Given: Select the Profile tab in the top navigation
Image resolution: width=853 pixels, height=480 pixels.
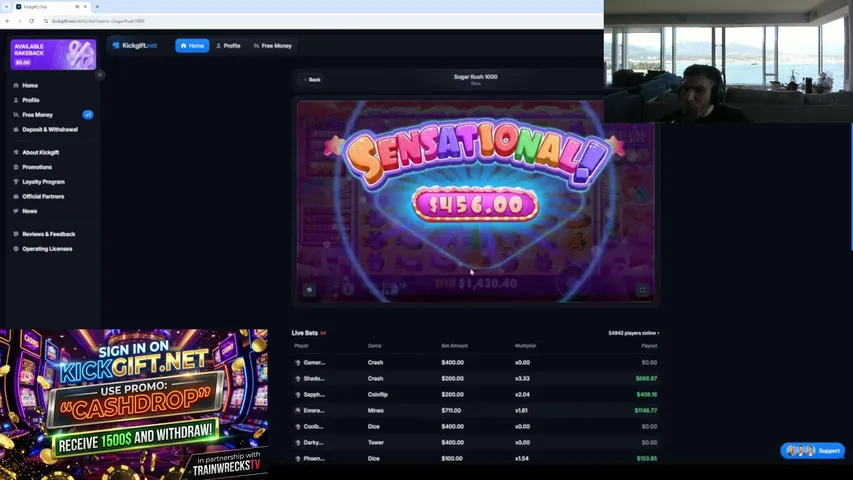Looking at the screenshot, I should point(228,46).
